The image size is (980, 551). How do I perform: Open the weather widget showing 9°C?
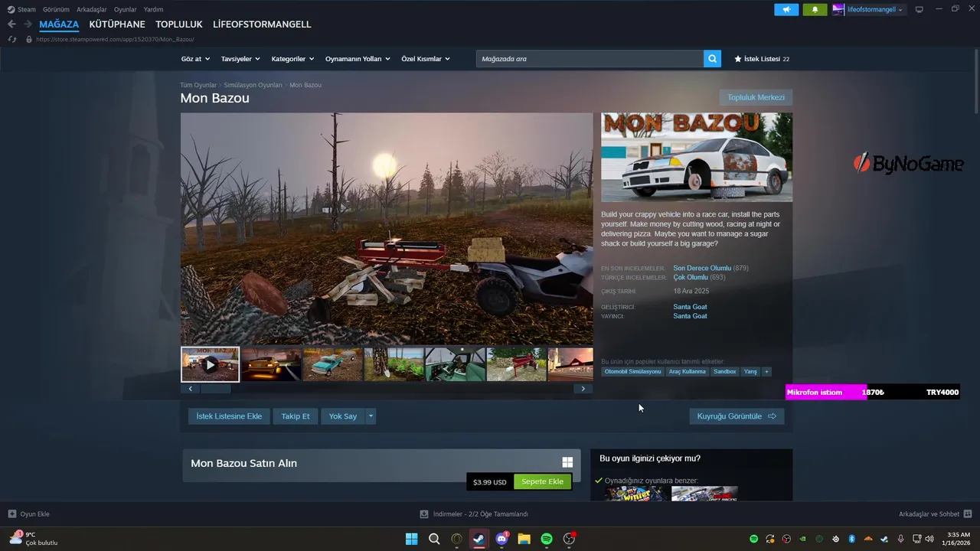pos(32,539)
